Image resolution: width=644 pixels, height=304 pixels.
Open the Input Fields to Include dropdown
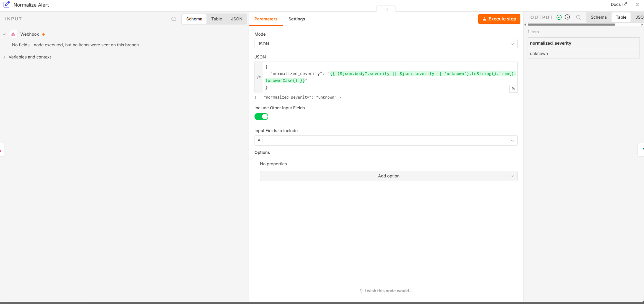pyautogui.click(x=386, y=140)
